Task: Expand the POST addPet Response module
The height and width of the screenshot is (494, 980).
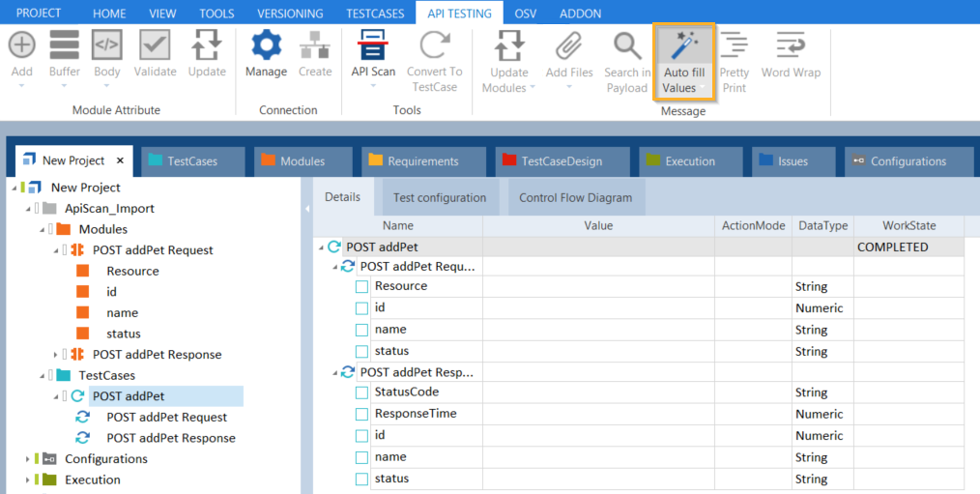Action: pyautogui.click(x=56, y=355)
